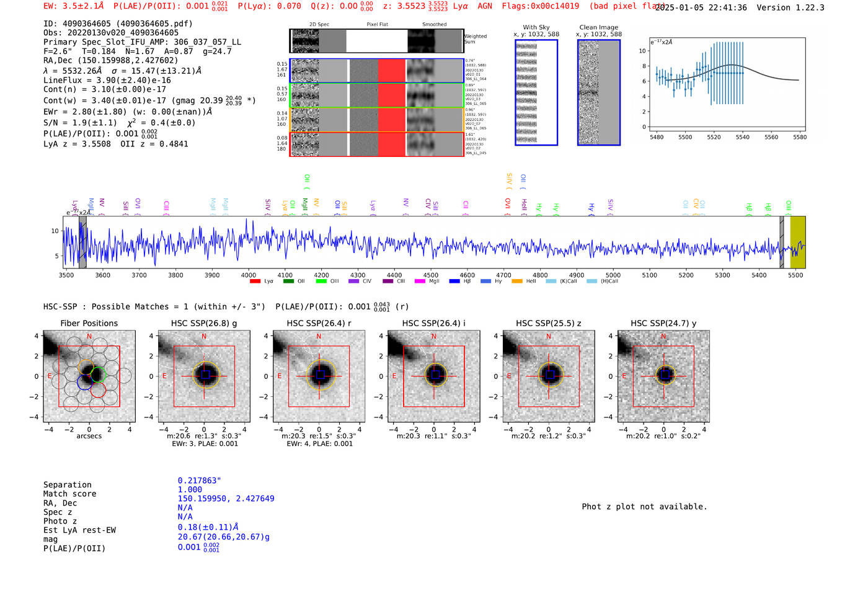Screen dimensions: 868x591
Task: Click the Match score value 1.000
Action: pyautogui.click(x=190, y=489)
